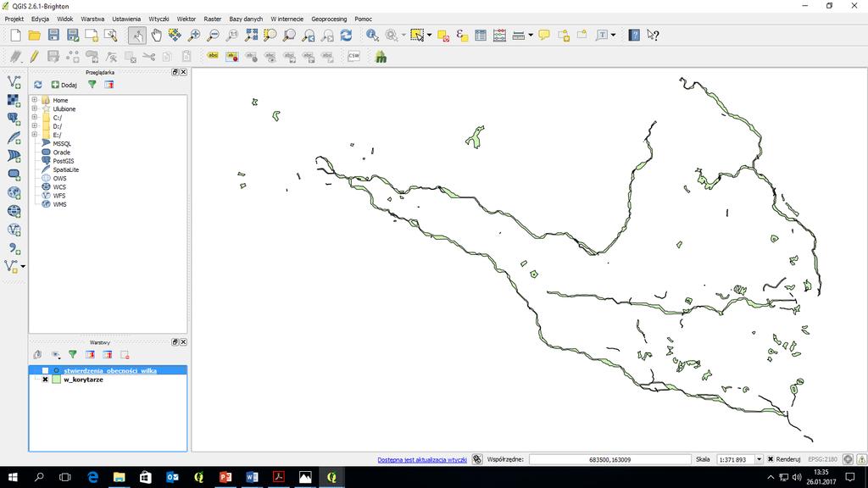Viewport: 868px width, 488px height.
Task: Activate the Select Features by rectangle tool
Action: 417,36
